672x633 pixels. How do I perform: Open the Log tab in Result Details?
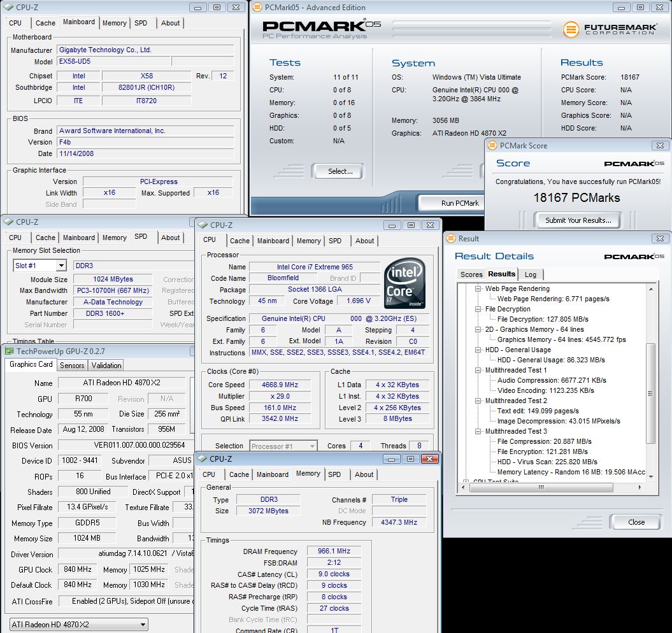point(531,274)
